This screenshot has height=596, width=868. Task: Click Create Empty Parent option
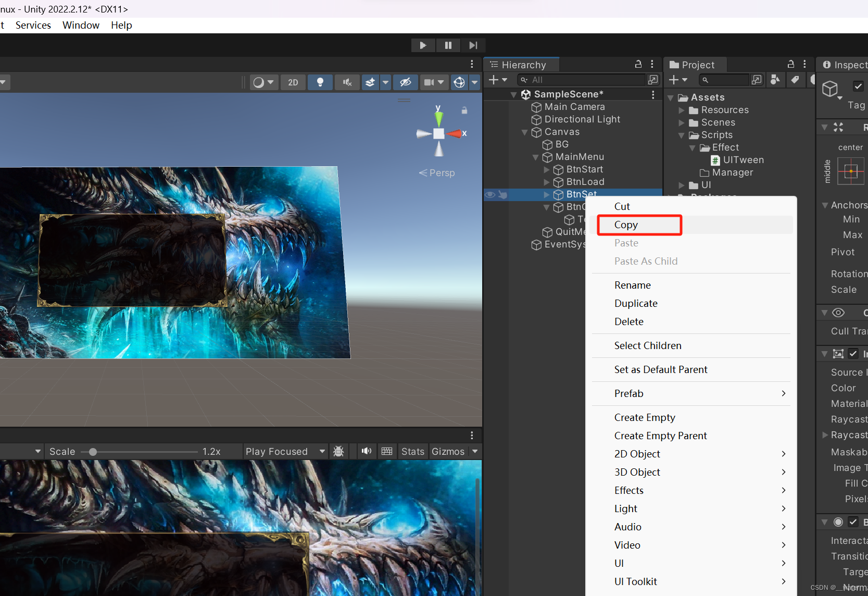click(661, 436)
